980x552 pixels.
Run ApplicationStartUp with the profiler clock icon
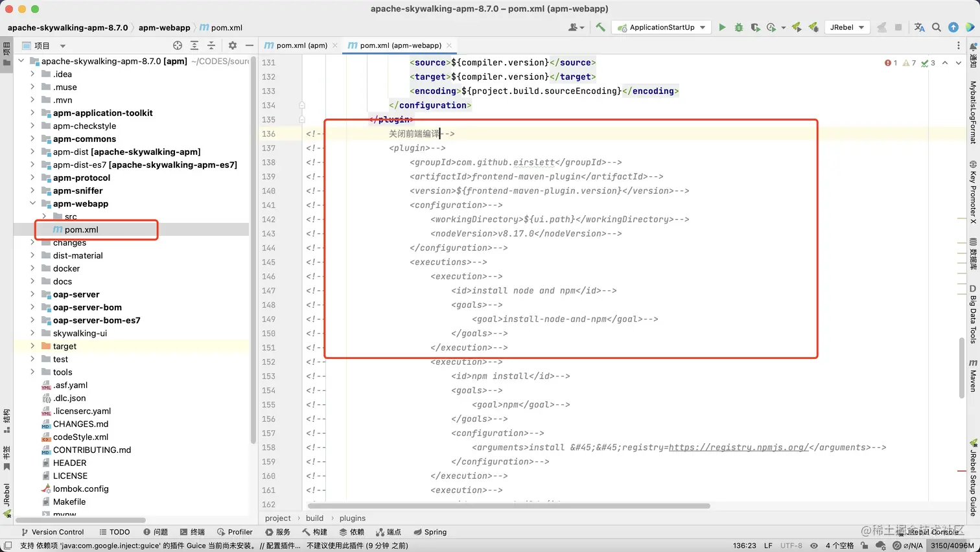(771, 27)
